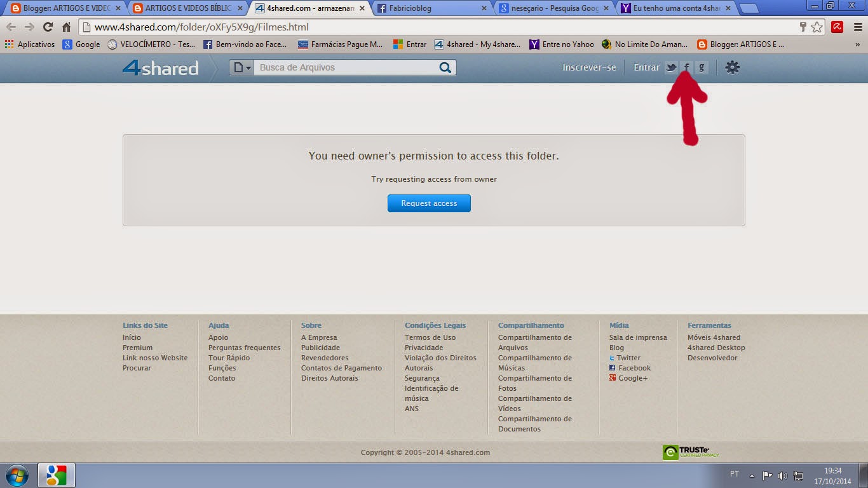
Task: Click the browser back arrow
Action: click(11, 27)
